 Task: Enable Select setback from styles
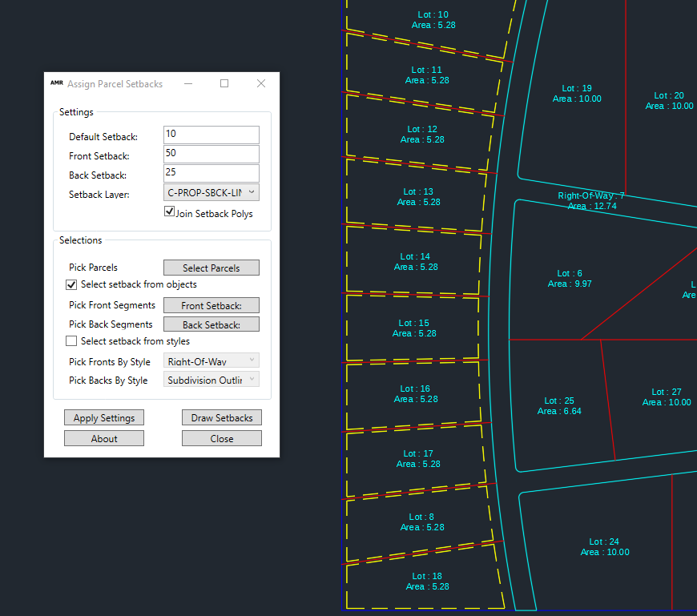[71, 340]
